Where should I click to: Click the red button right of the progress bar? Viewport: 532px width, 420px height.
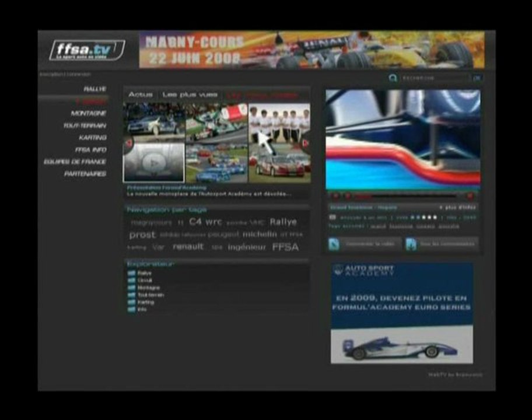click(470, 196)
